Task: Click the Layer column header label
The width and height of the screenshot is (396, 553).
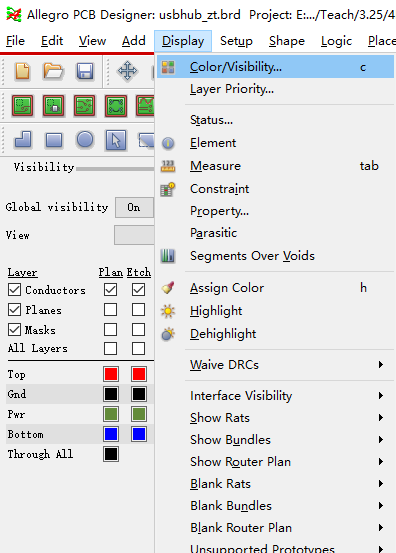Action: (23, 272)
